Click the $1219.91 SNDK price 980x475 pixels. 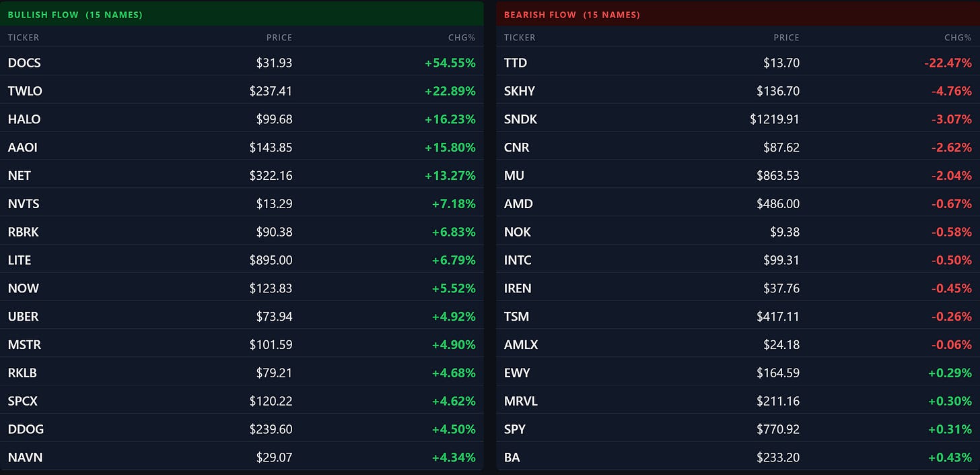pyautogui.click(x=775, y=119)
